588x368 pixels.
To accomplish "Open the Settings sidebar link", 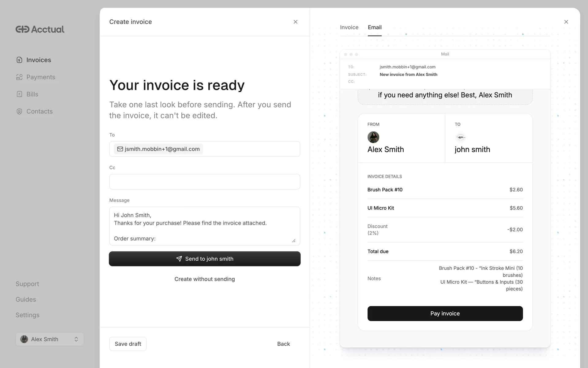I will click(28, 315).
